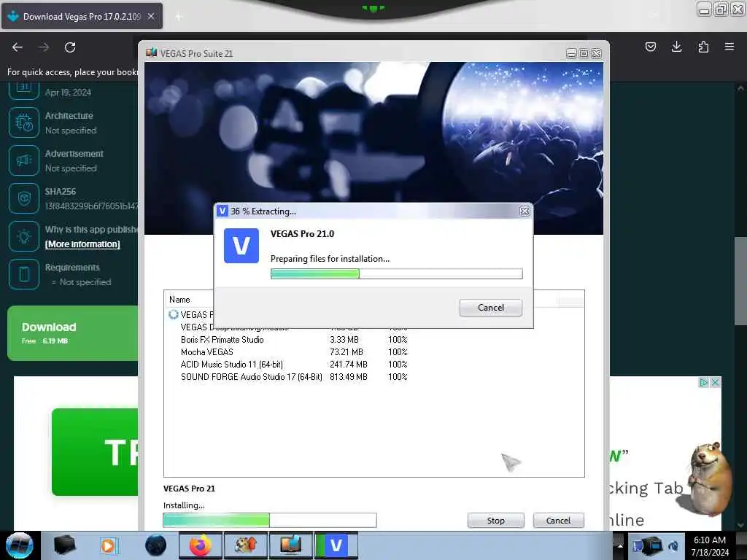Screen dimensions: 747x560
Task: Select ACID Music Studio 11 (64-bit) row
Action: [x=294, y=365]
